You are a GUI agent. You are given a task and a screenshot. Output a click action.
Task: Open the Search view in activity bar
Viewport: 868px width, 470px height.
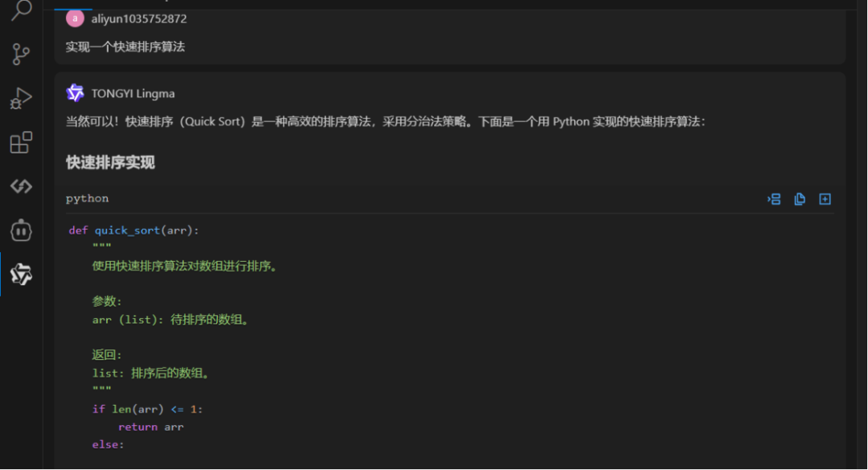[x=21, y=10]
